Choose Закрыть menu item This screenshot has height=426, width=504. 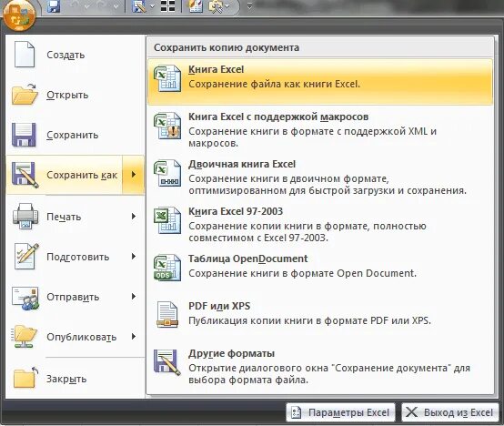click(x=76, y=379)
